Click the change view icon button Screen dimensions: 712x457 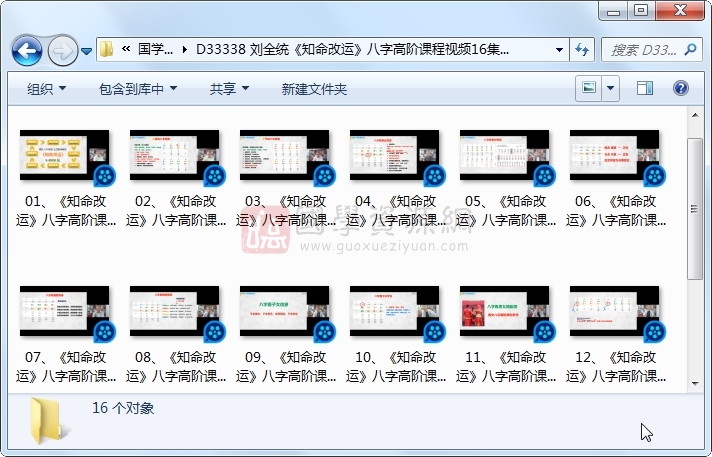coord(589,88)
